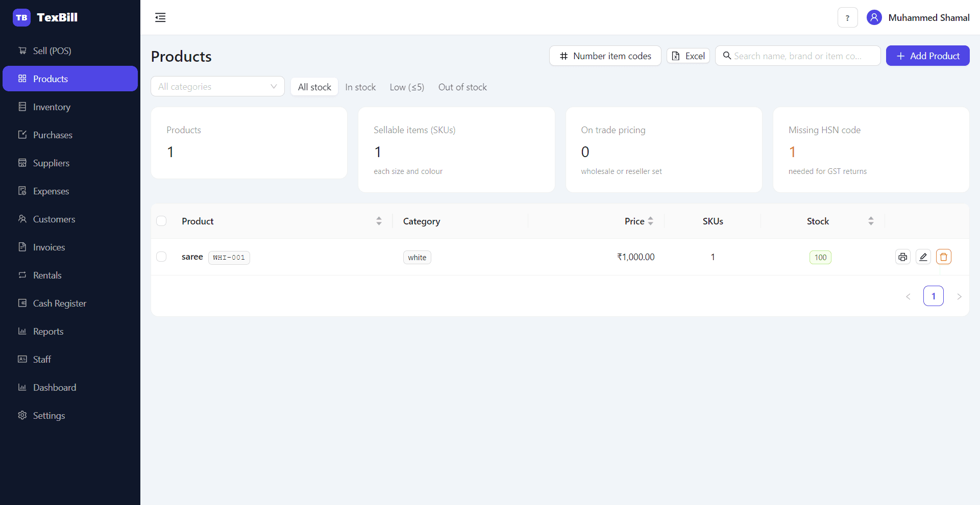Click the user avatar icon
Screen dimensions: 980x505
pos(874,17)
